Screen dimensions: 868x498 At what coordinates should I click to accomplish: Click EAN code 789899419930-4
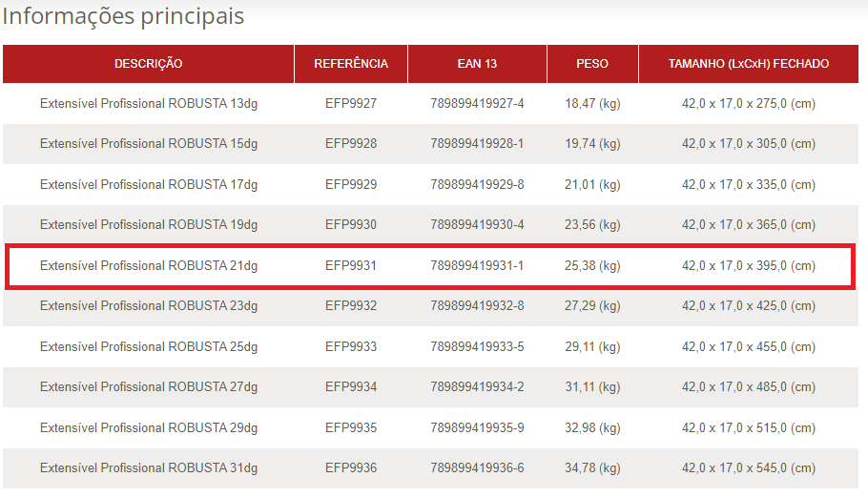[x=477, y=225]
